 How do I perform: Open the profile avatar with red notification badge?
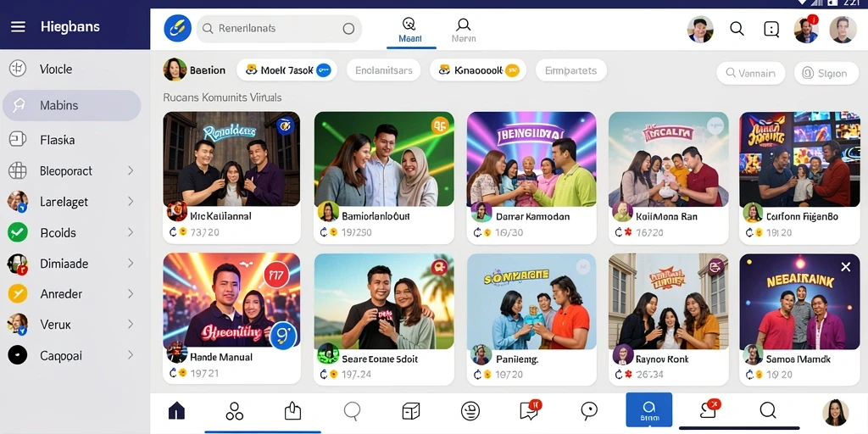(x=806, y=30)
